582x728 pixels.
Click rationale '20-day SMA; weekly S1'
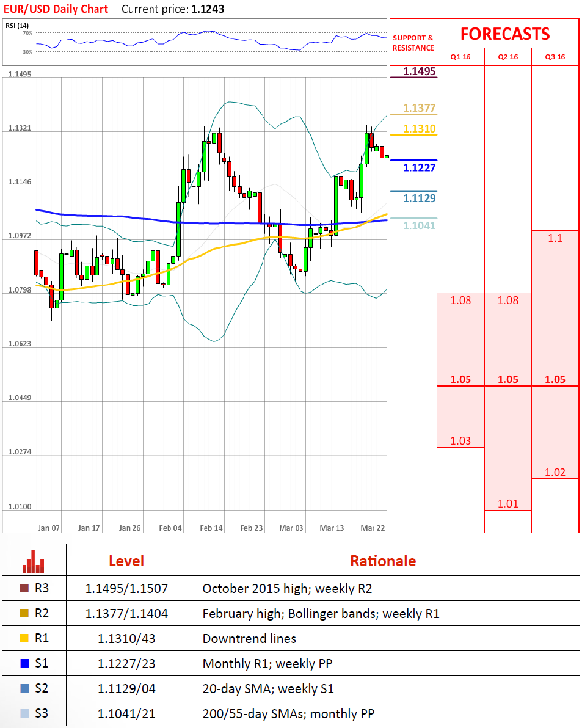[x=268, y=688]
